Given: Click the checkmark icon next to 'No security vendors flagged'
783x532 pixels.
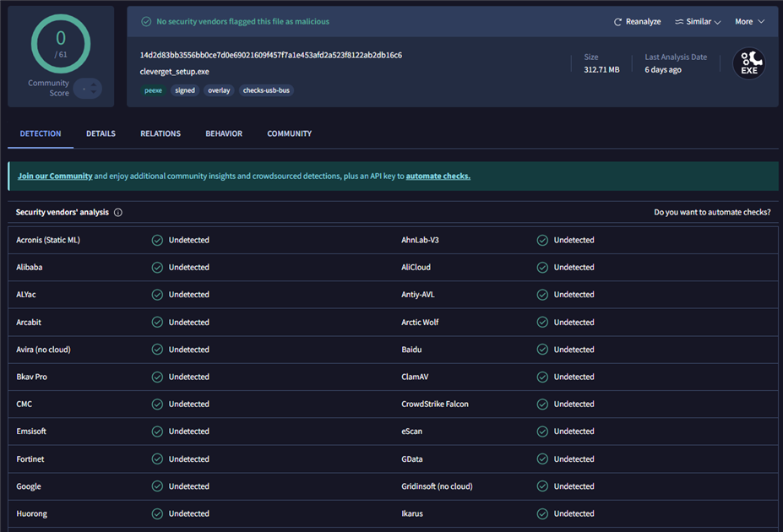Looking at the screenshot, I should [x=146, y=21].
